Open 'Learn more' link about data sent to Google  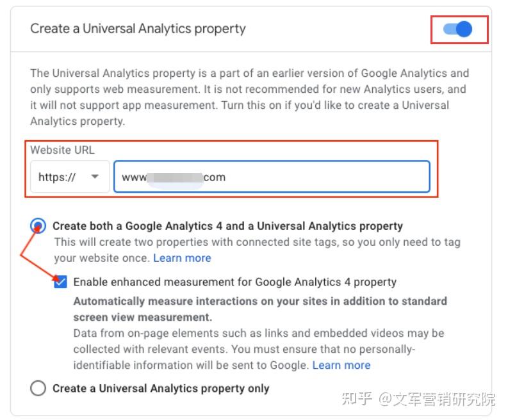341,365
